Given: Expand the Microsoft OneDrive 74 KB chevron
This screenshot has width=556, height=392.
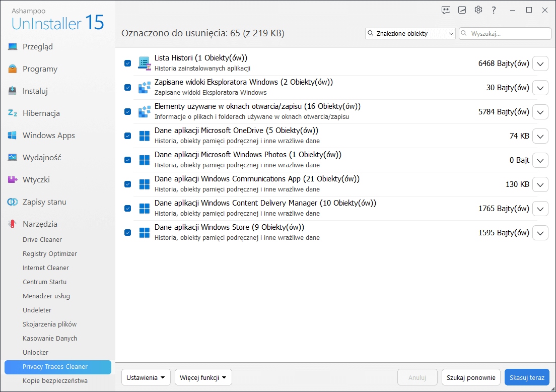Looking at the screenshot, I should (x=540, y=136).
